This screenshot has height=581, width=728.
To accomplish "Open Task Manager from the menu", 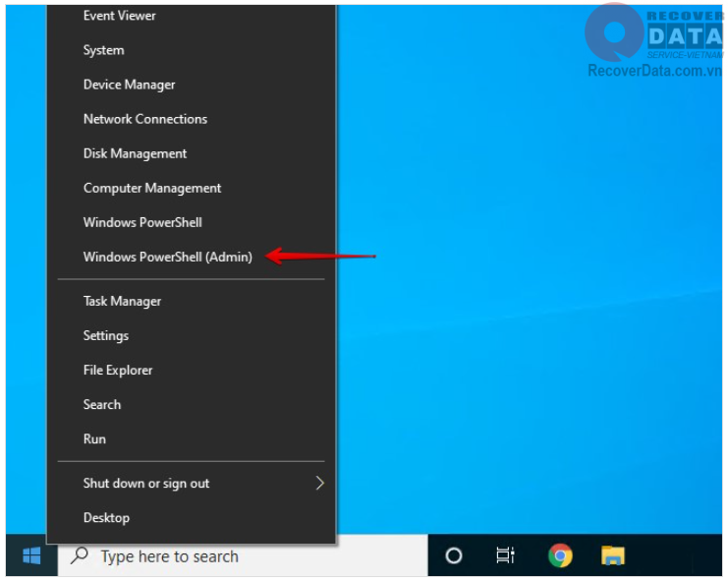I will click(x=191, y=301).
